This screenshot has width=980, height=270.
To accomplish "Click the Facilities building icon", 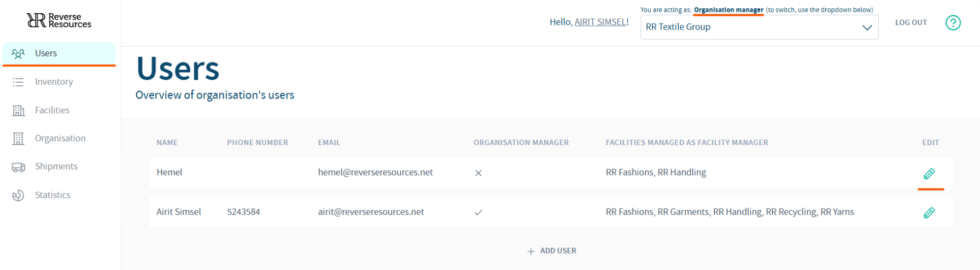I will tap(19, 111).
